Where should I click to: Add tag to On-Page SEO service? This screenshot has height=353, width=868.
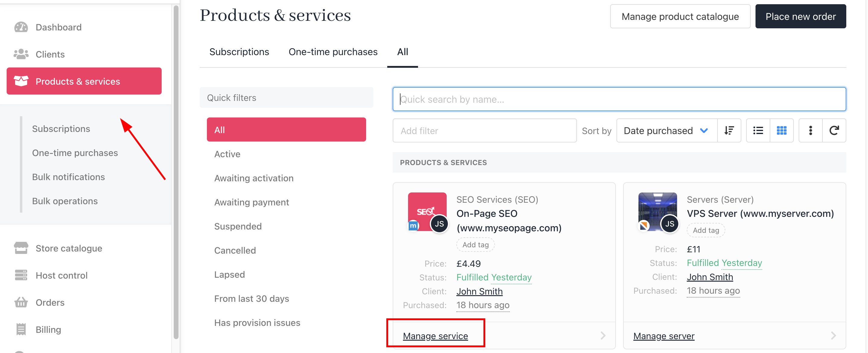(475, 245)
